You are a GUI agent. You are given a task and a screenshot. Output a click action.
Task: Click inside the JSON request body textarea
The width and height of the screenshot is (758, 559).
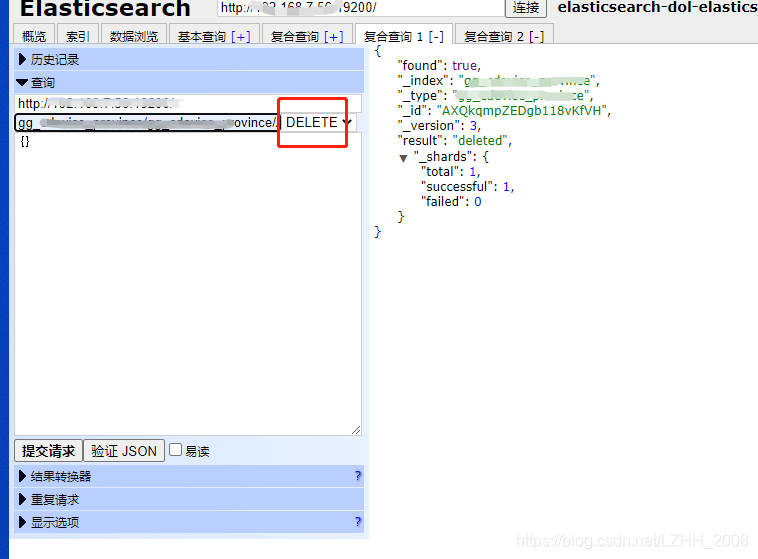click(188, 284)
